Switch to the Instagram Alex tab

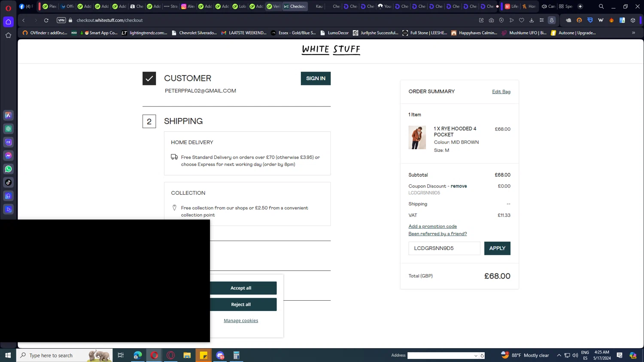[x=188, y=6]
